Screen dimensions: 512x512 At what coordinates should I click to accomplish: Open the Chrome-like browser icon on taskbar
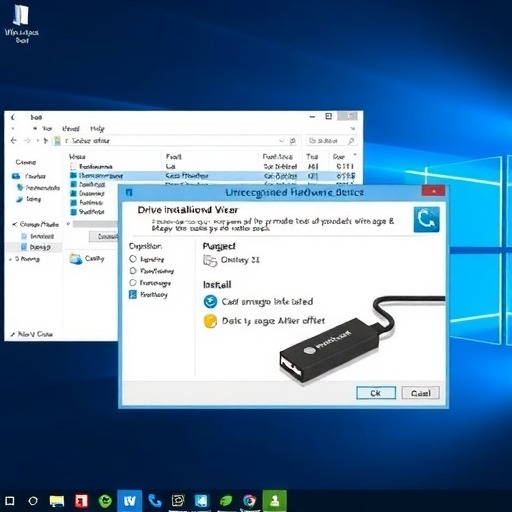(249, 501)
